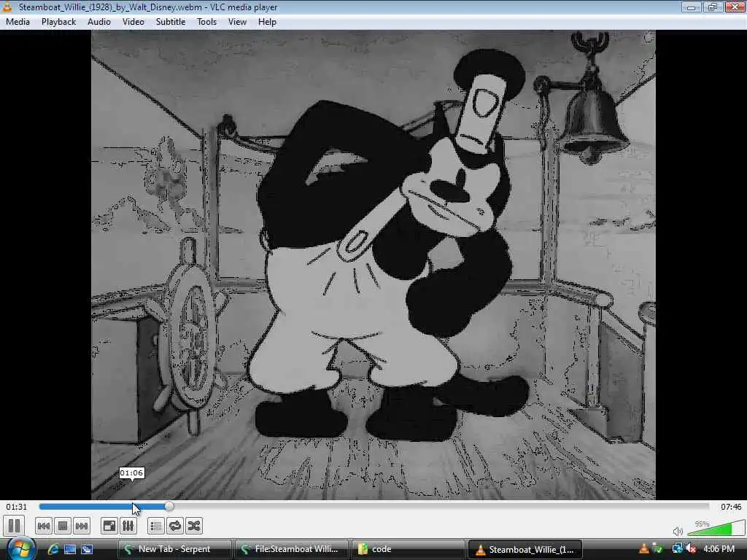747x560 pixels.
Task: Click Switch between windows quick launch icon
Action: 87,549
